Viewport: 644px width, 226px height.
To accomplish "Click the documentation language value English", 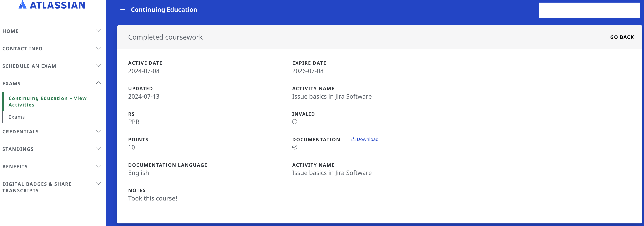I will (138, 173).
